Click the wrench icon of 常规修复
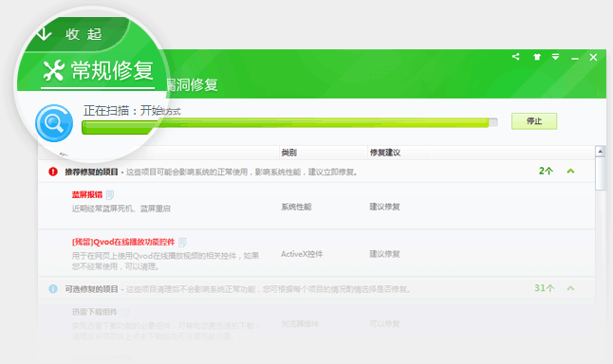 pos(53,70)
